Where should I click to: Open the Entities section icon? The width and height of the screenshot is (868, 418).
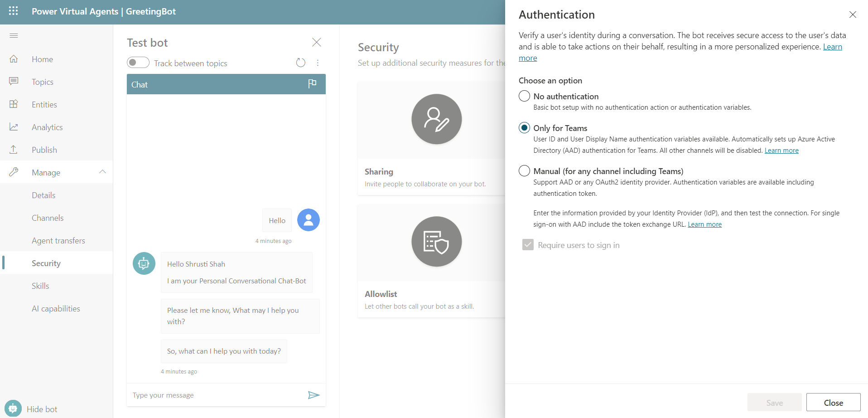pyautogui.click(x=14, y=104)
